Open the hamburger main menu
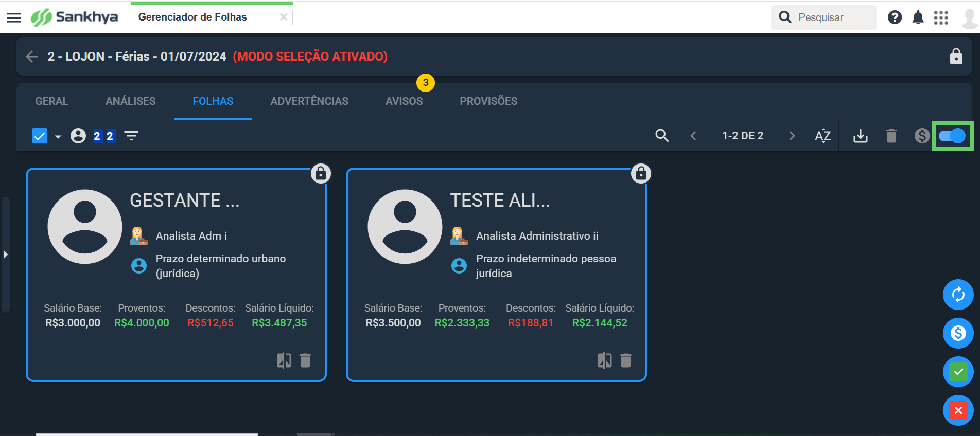This screenshot has width=980, height=436. click(x=14, y=17)
